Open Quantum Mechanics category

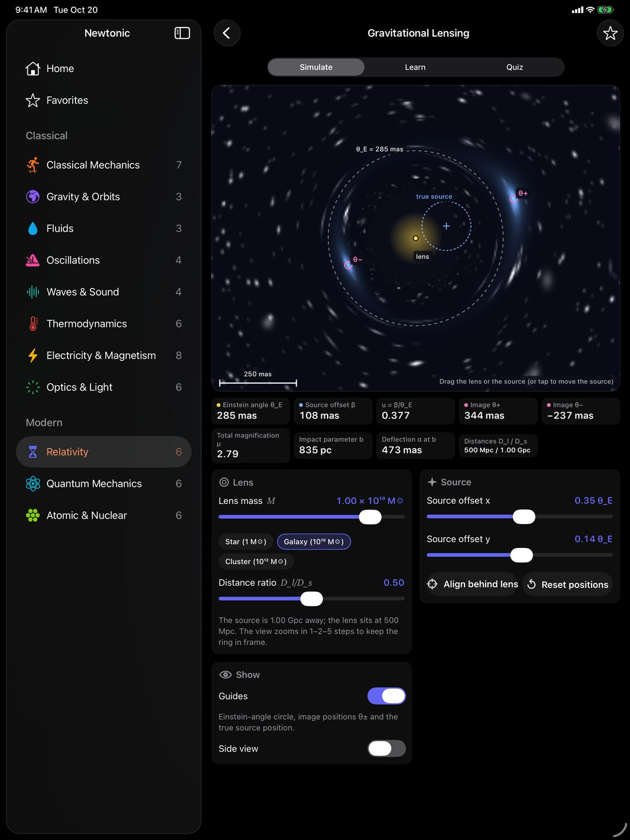[104, 484]
